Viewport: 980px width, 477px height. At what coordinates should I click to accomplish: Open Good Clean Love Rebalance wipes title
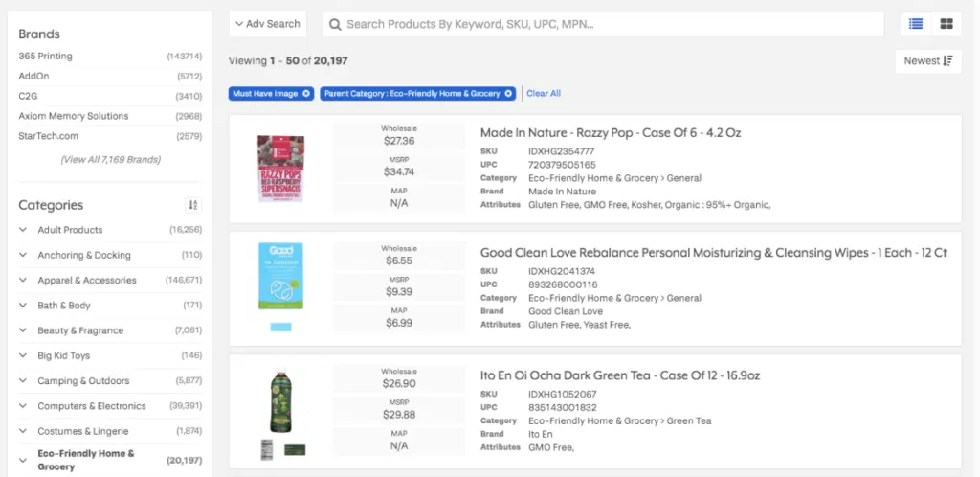[713, 253]
